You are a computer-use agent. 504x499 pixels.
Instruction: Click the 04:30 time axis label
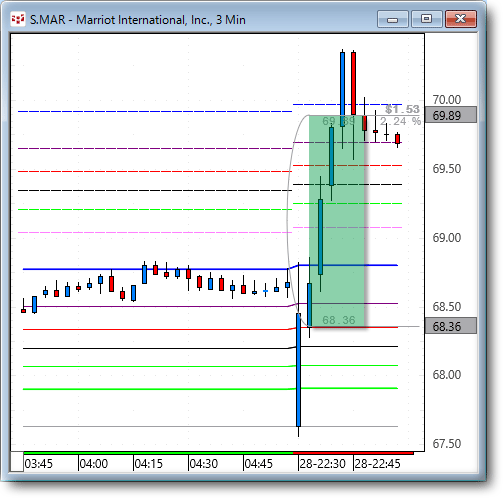click(203, 464)
